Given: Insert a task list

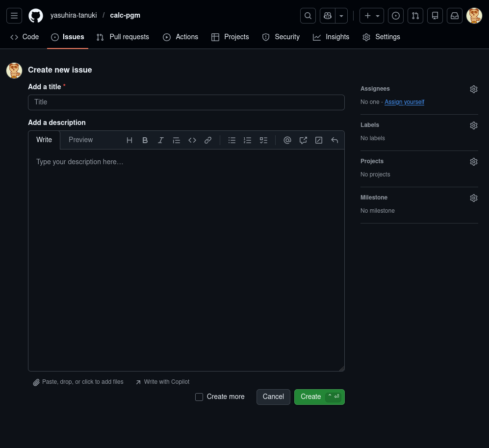Looking at the screenshot, I should tap(263, 140).
